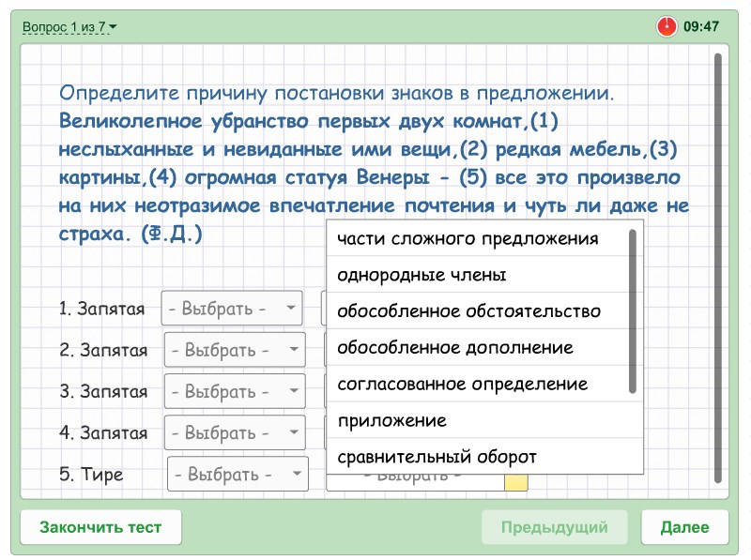The image size is (751, 560).
Task: Click the yellow arrow of second Тире dropdown
Action: pyautogui.click(x=515, y=482)
